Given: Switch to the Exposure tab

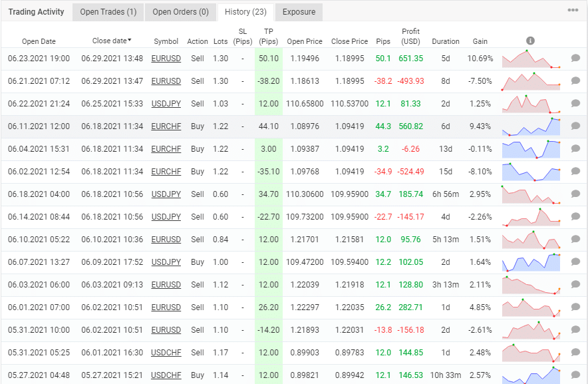Looking at the screenshot, I should (x=298, y=11).
